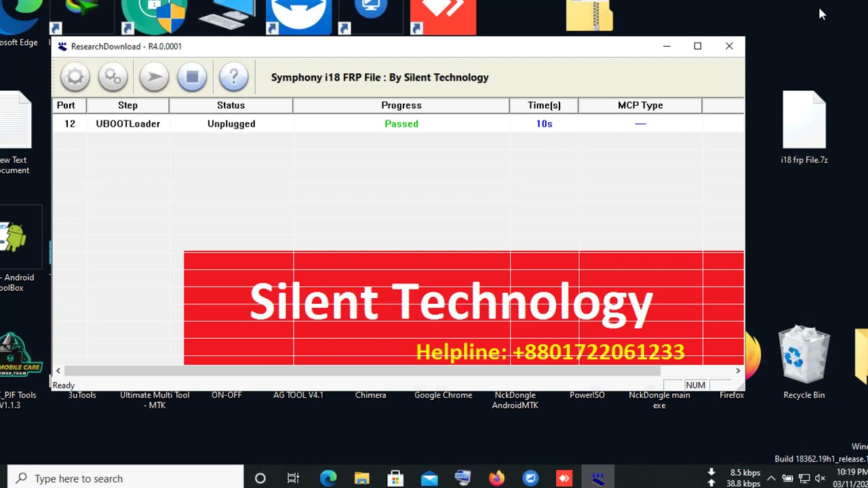The image size is (868, 488).
Task: Open the network tray icon
Action: click(x=804, y=479)
